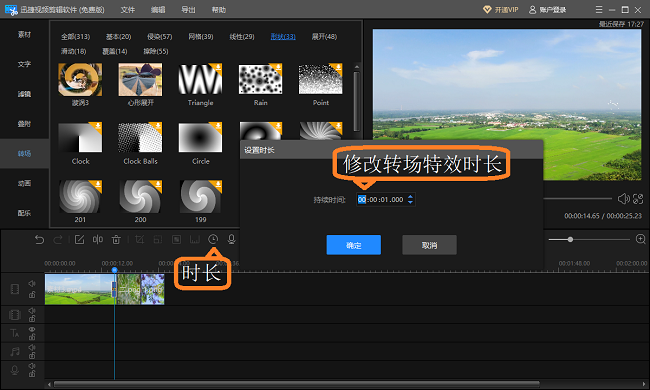Increase duration with the stepper up arrow
Screen dimensions: 650x390
click(410, 196)
